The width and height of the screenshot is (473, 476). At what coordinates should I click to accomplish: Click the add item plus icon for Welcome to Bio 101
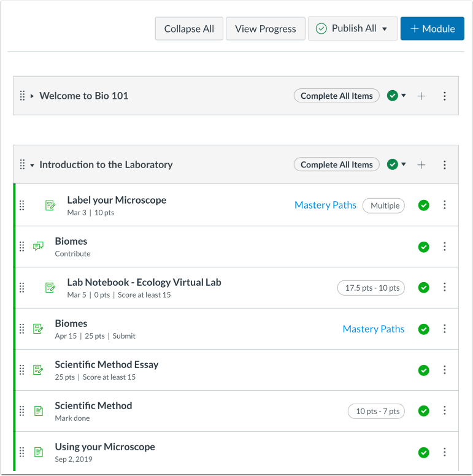pyautogui.click(x=421, y=96)
